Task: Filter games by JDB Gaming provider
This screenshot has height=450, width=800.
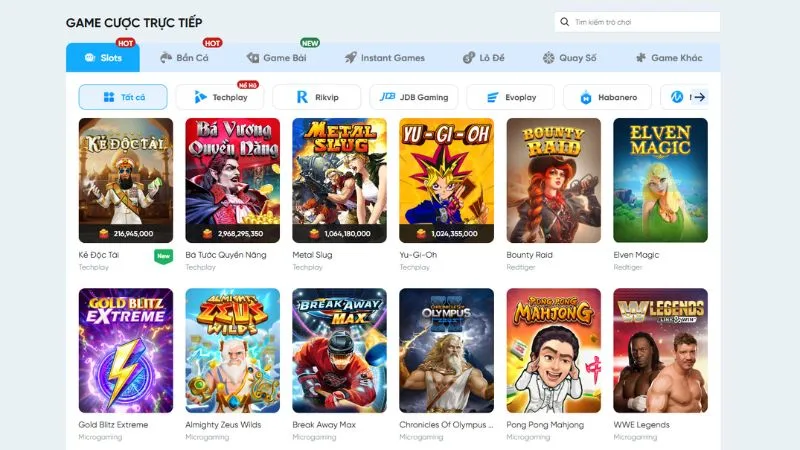Action: pyautogui.click(x=414, y=97)
